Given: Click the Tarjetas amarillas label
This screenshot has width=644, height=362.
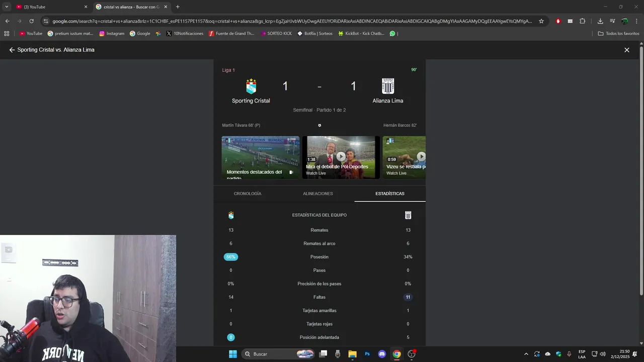Looking at the screenshot, I should coord(319,311).
